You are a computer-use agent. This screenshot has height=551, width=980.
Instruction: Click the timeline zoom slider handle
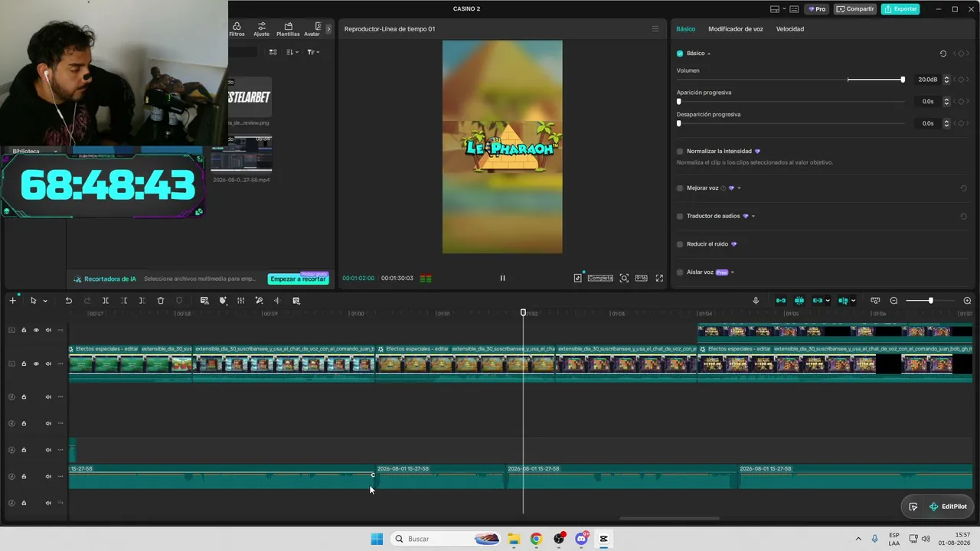click(x=931, y=301)
